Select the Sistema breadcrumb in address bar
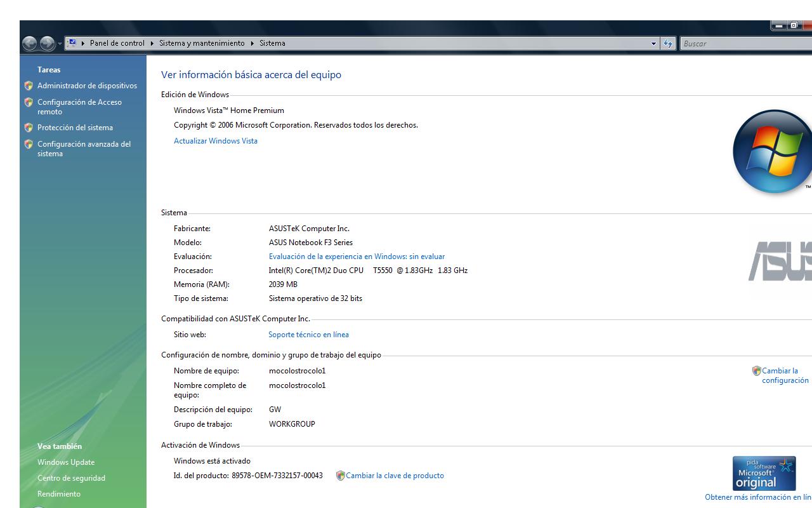Screen dimensions: 812x508 [272, 43]
